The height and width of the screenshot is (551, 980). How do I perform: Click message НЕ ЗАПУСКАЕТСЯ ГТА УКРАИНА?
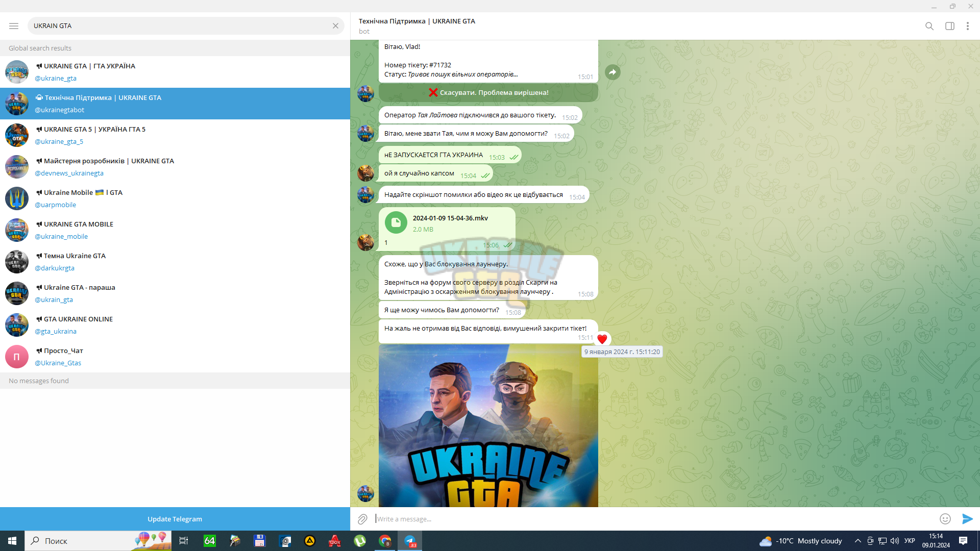450,155
